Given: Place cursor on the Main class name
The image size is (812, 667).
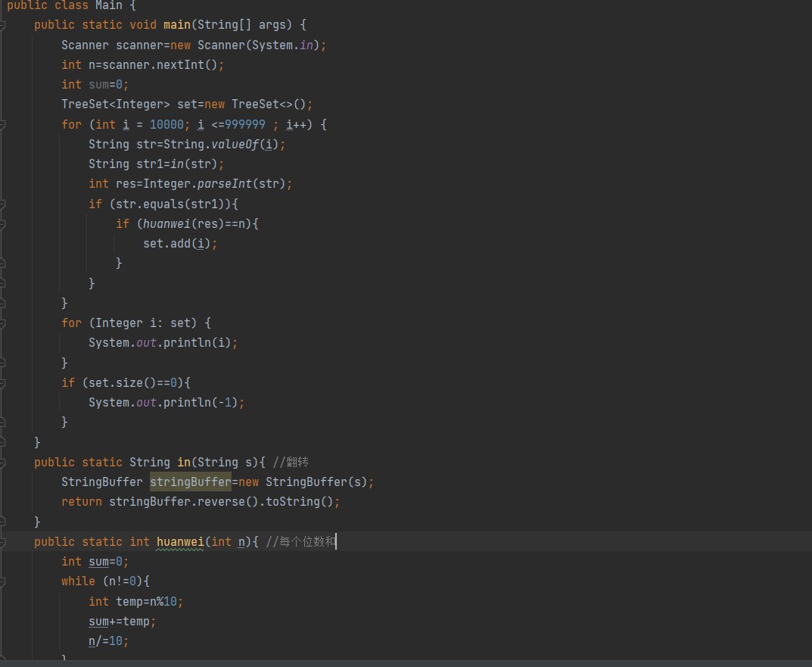Looking at the screenshot, I should point(110,5).
